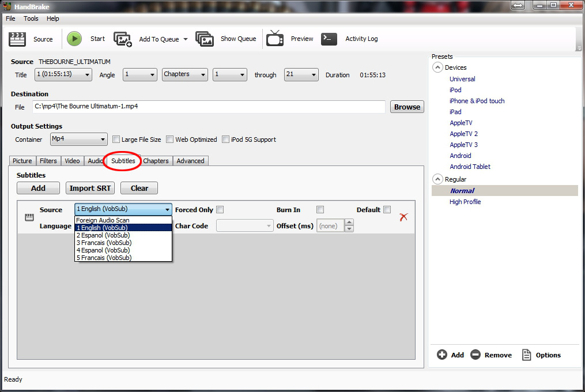Enable Burn In checkbox
585x392 pixels.
click(x=320, y=209)
